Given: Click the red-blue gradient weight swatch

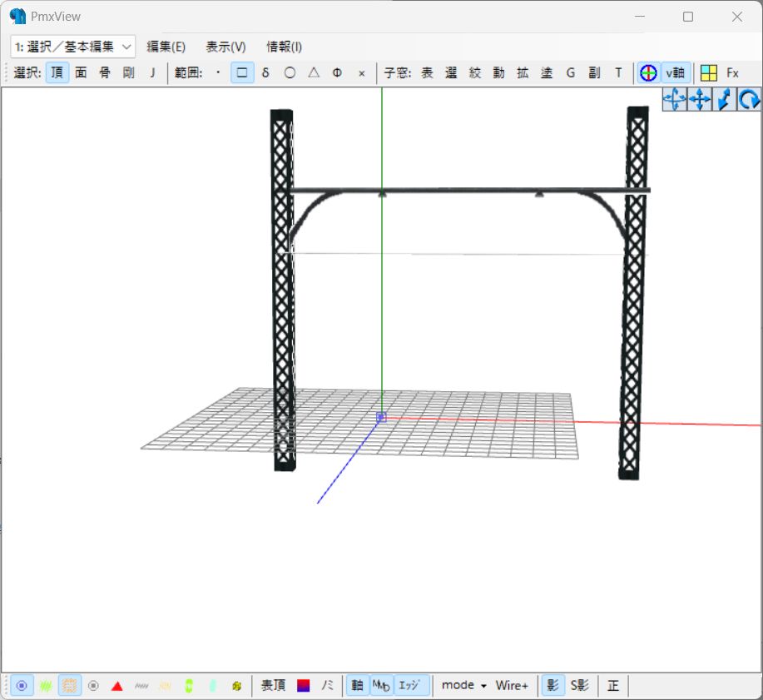Looking at the screenshot, I should [x=303, y=686].
